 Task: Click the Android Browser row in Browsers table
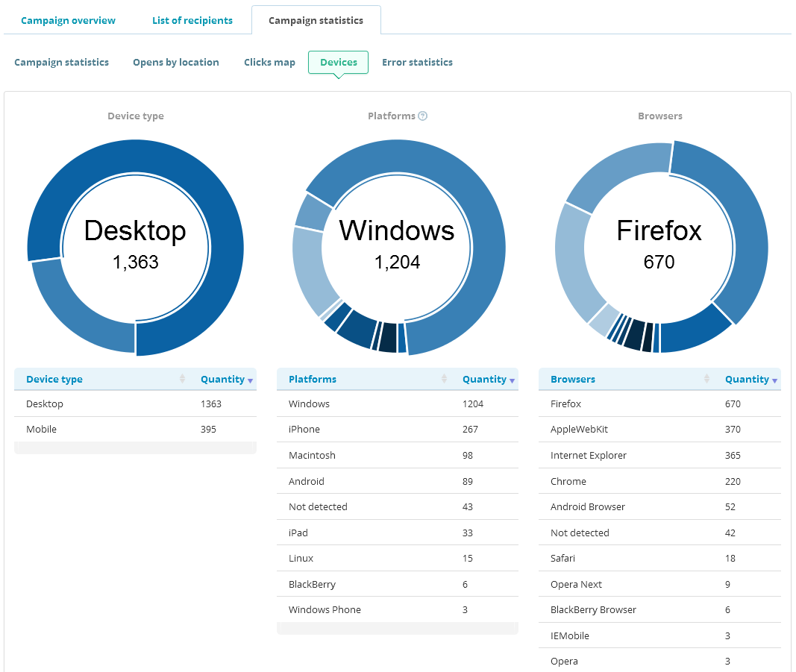[659, 507]
